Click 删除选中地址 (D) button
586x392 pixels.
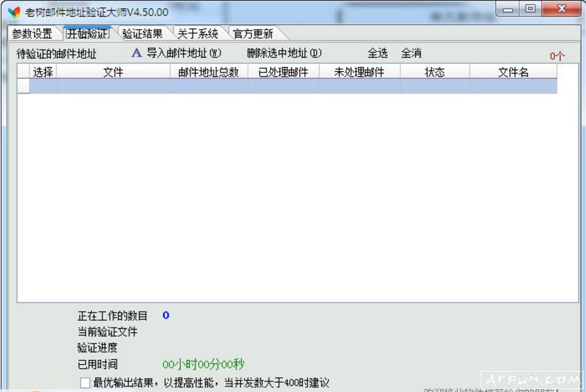point(284,53)
